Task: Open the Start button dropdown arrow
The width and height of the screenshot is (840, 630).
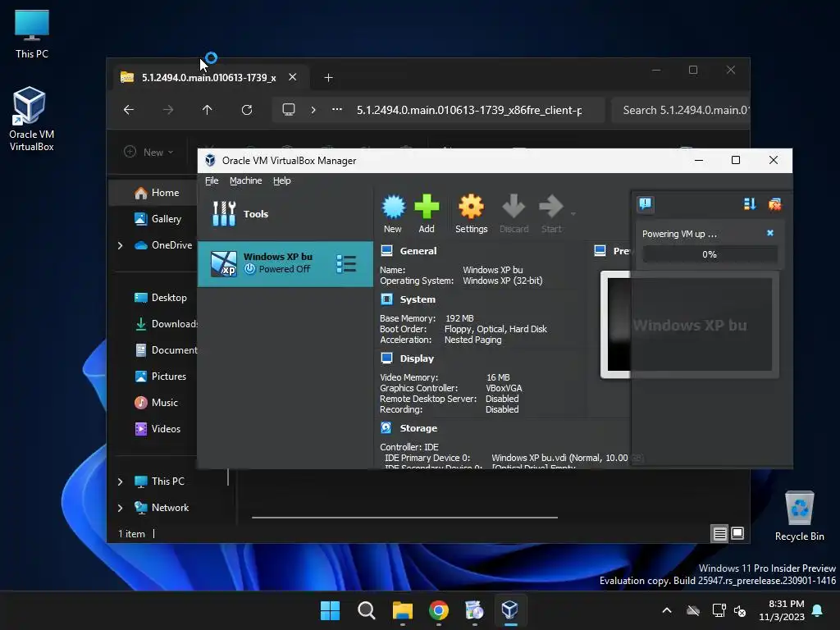Action: [573, 214]
